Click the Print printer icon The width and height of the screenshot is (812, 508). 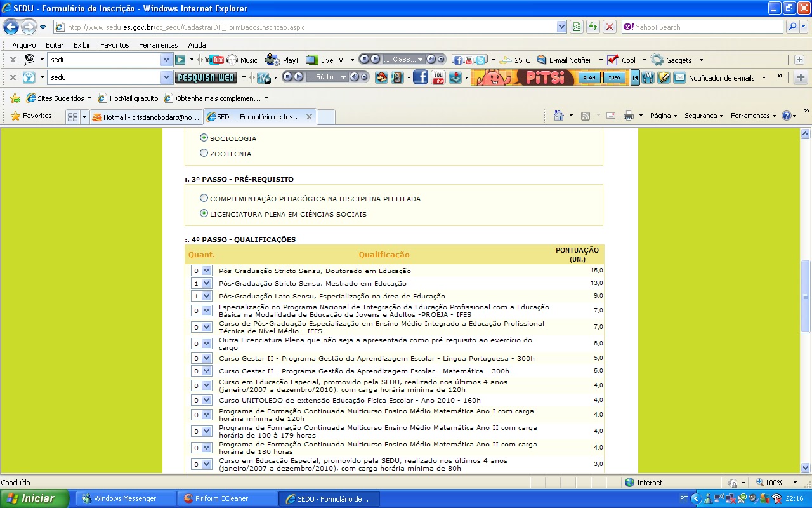(629, 116)
